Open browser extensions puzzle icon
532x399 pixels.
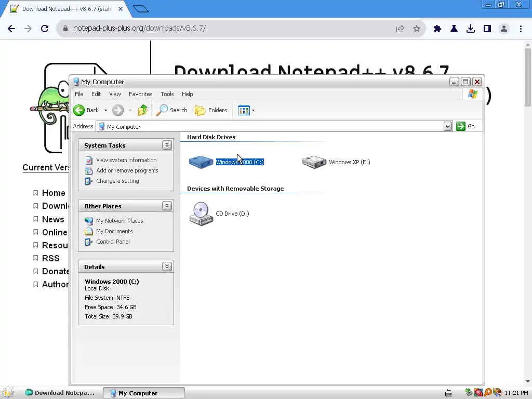(437, 29)
